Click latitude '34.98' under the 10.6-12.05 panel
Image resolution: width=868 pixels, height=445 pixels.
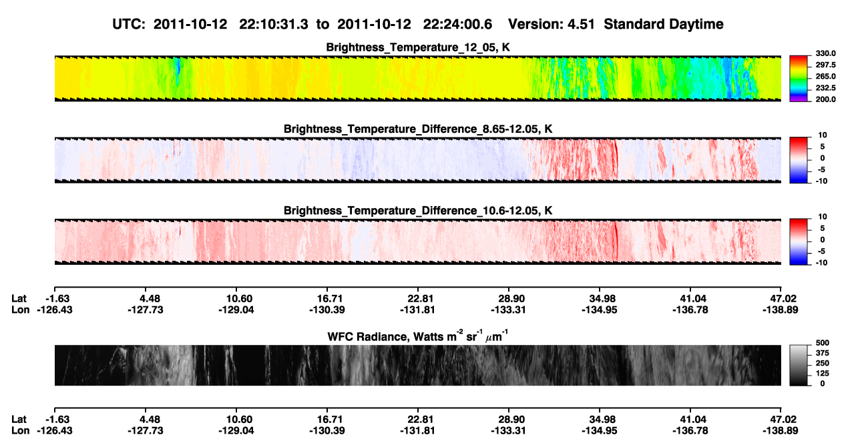600,298
